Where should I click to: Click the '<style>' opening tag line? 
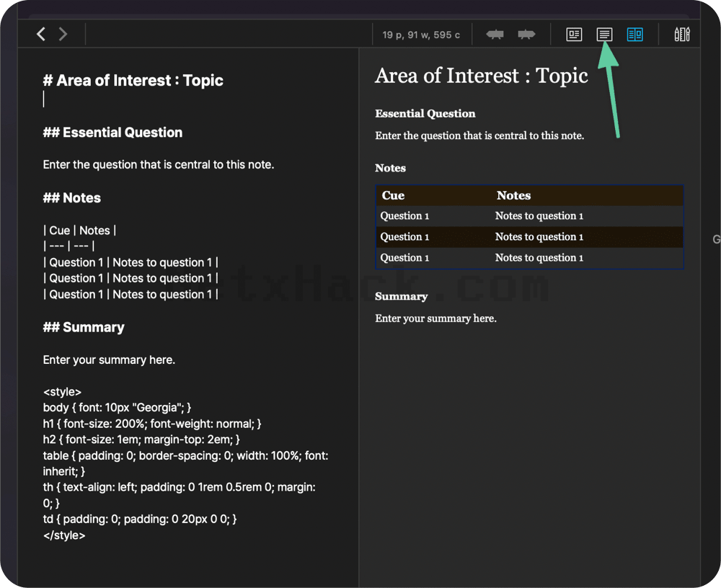(62, 392)
